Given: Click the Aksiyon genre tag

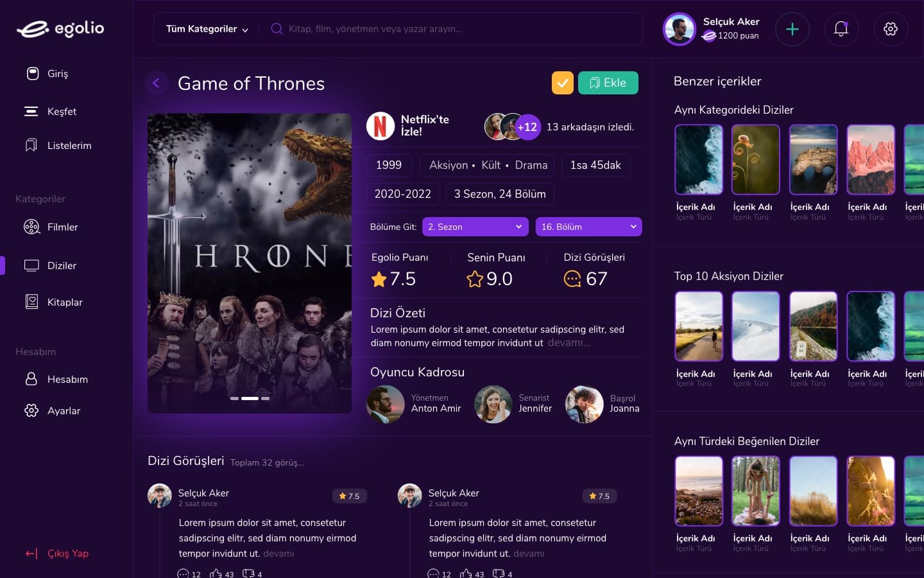Looking at the screenshot, I should pos(449,165).
